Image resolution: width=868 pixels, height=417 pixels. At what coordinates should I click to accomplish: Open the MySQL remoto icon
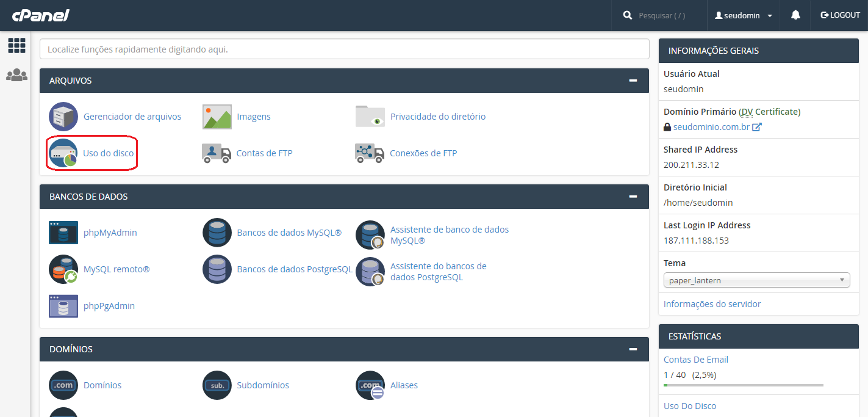click(x=63, y=269)
